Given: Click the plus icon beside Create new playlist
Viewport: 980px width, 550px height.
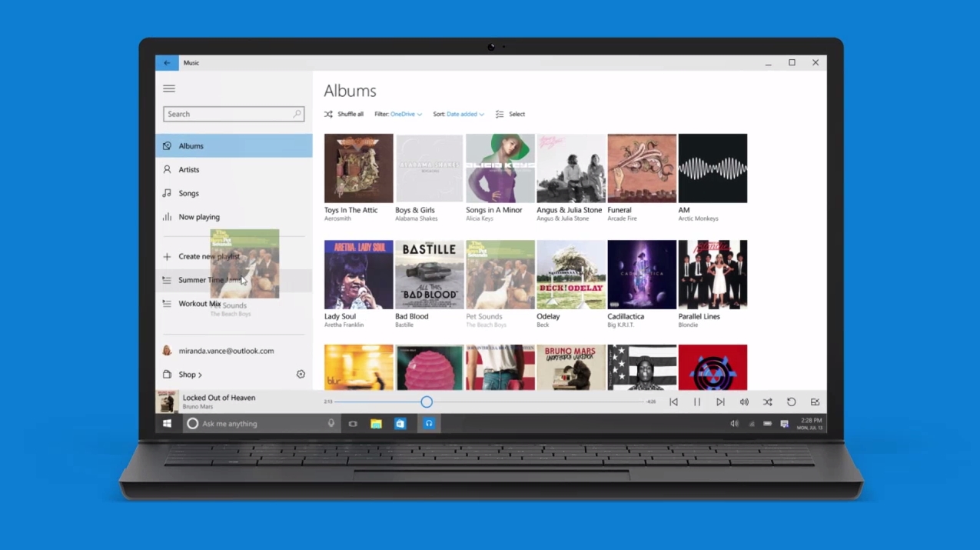Looking at the screenshot, I should click(x=167, y=256).
